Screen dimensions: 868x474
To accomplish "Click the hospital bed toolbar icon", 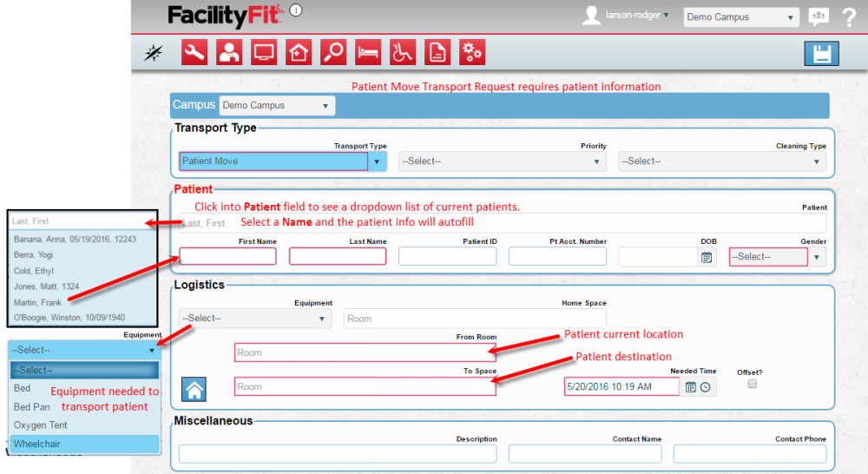I will pyautogui.click(x=368, y=53).
